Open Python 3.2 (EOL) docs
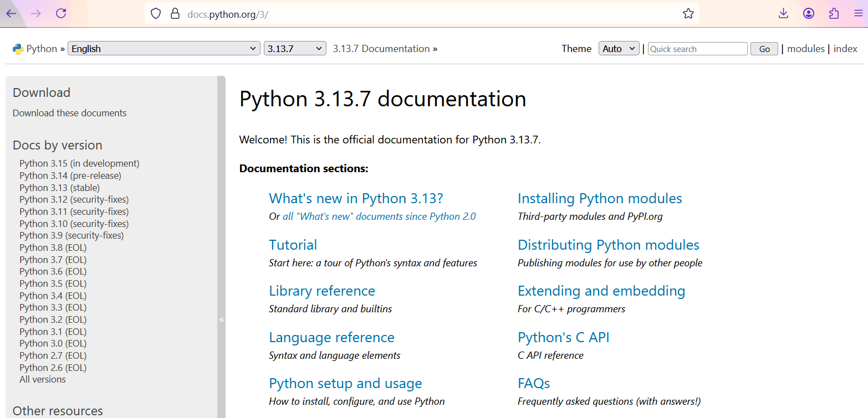The width and height of the screenshot is (868, 418). (53, 319)
